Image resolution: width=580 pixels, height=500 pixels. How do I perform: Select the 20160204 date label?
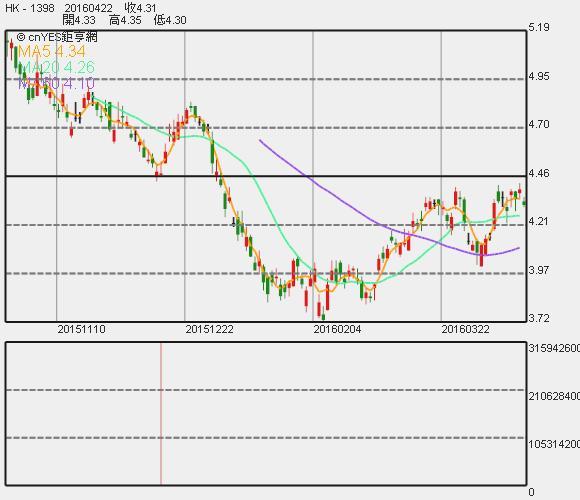(x=337, y=329)
